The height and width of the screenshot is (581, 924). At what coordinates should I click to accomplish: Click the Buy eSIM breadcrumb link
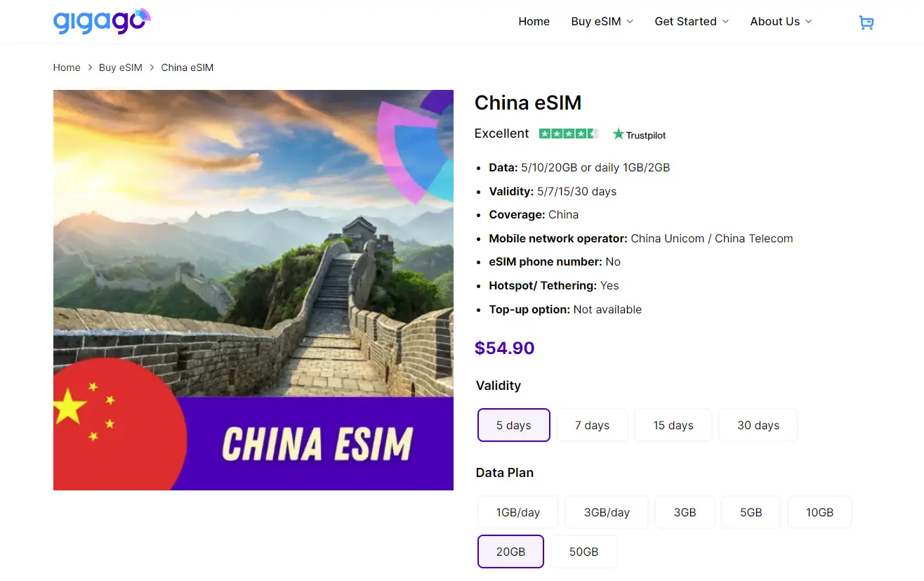pyautogui.click(x=121, y=68)
